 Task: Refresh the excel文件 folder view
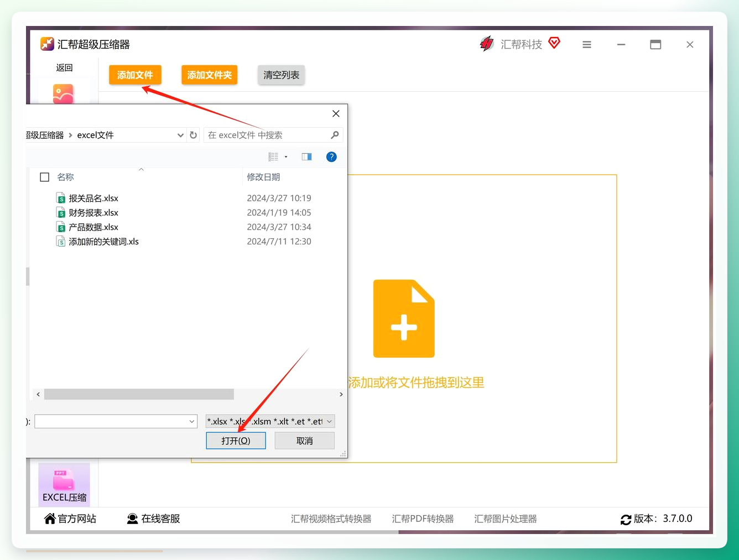coord(193,135)
